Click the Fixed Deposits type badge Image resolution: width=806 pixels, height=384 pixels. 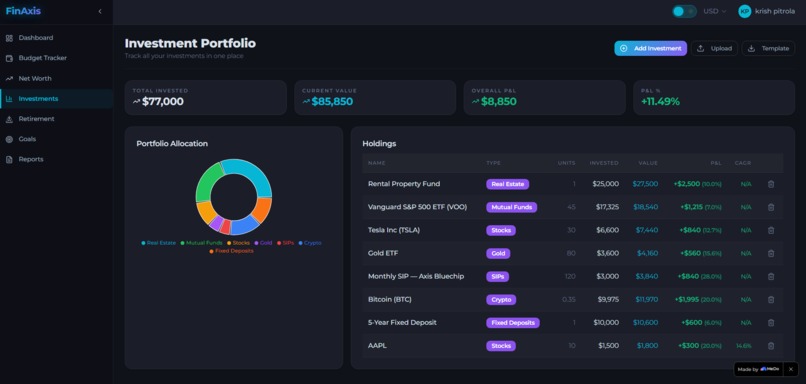[512, 323]
